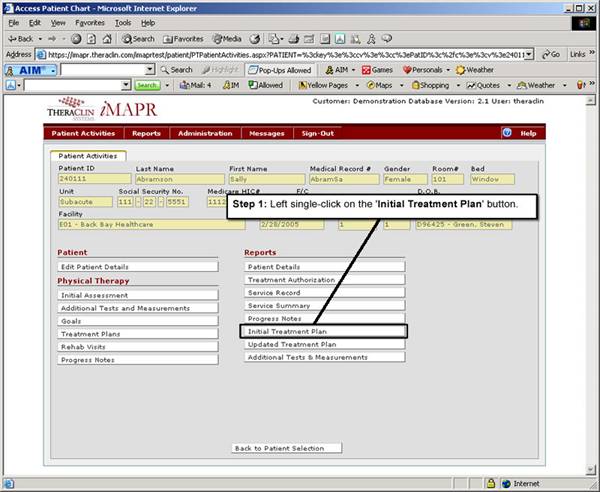Click the browser Back button

[21, 39]
